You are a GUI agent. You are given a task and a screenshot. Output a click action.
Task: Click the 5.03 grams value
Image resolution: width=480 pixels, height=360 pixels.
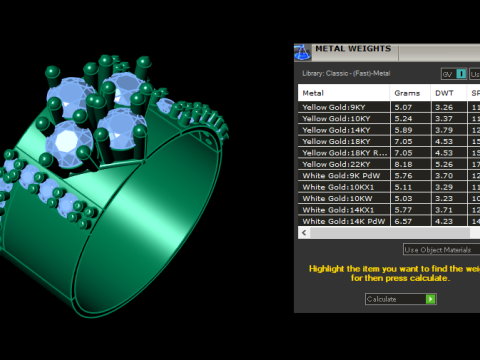point(403,198)
